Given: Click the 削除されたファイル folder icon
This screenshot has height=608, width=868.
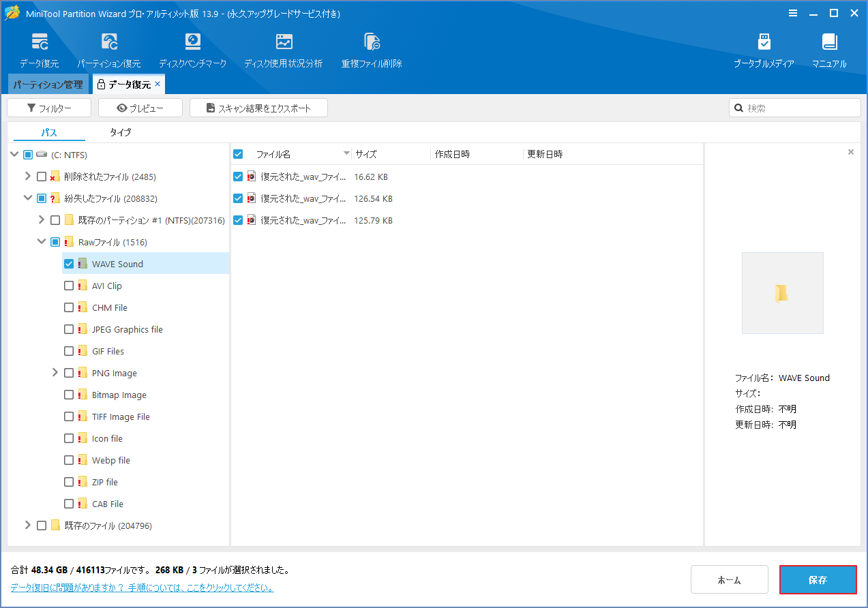Looking at the screenshot, I should pyautogui.click(x=55, y=177).
